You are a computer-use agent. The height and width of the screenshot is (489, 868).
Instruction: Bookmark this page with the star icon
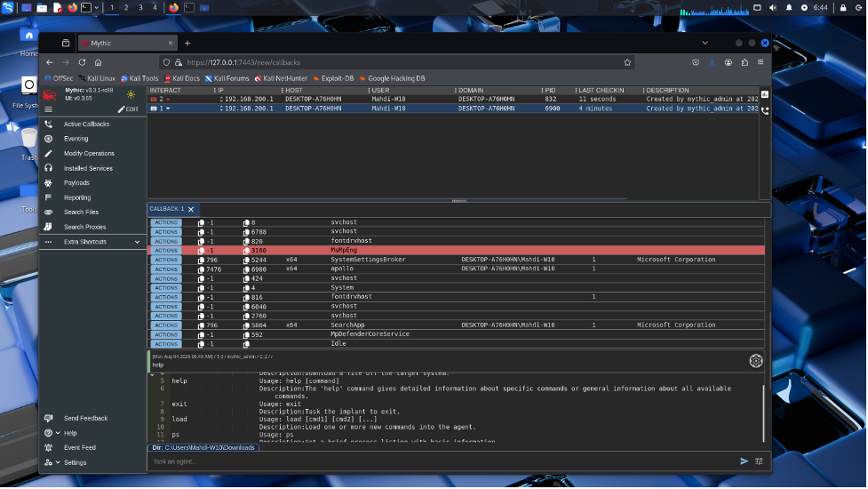628,62
